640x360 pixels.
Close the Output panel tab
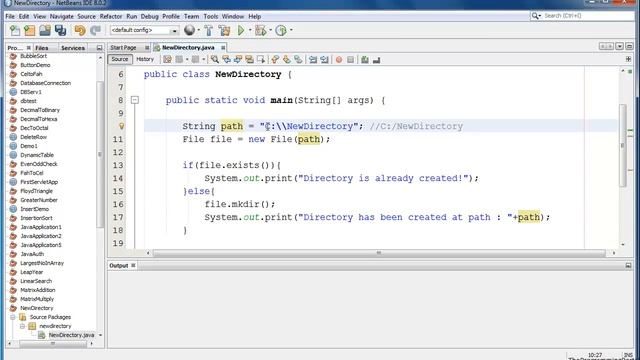click(x=133, y=265)
